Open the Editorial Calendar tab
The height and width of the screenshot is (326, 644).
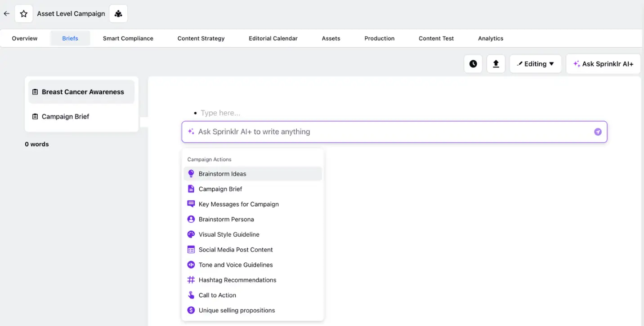[273, 38]
